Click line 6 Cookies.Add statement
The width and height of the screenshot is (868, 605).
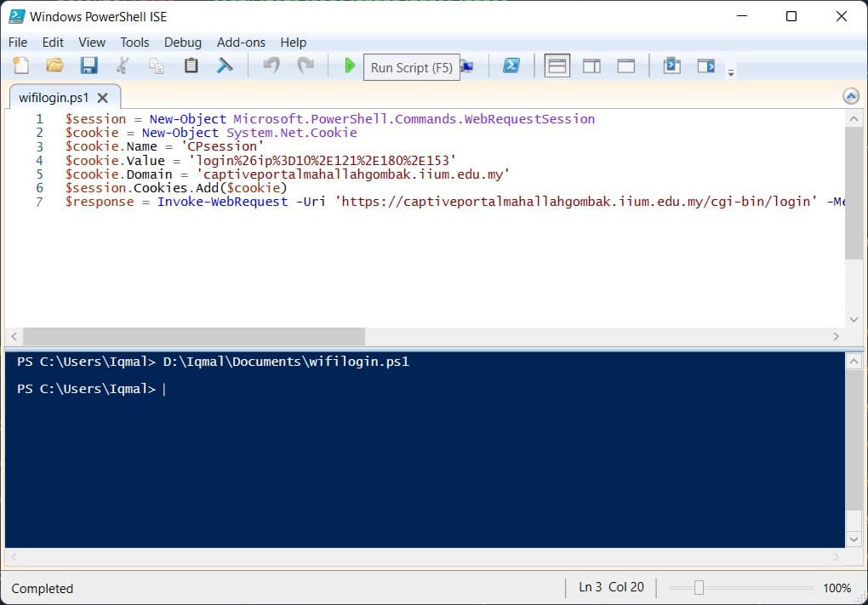[176, 188]
